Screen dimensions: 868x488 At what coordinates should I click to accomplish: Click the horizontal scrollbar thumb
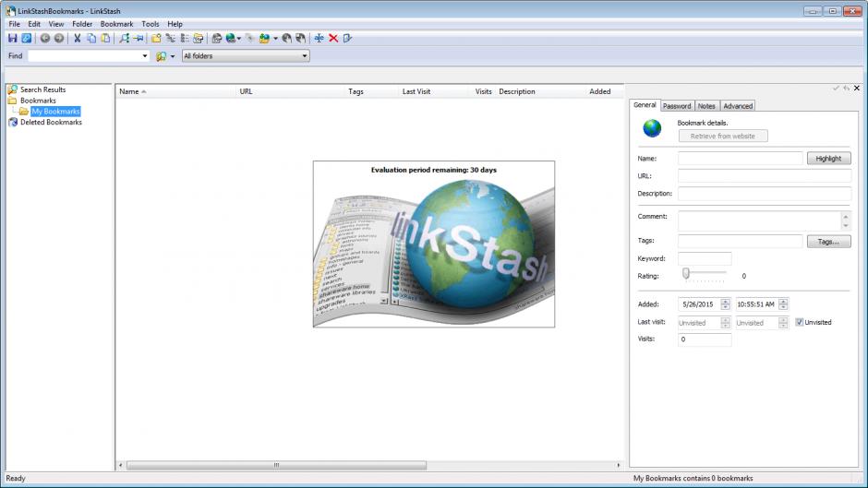[276, 465]
